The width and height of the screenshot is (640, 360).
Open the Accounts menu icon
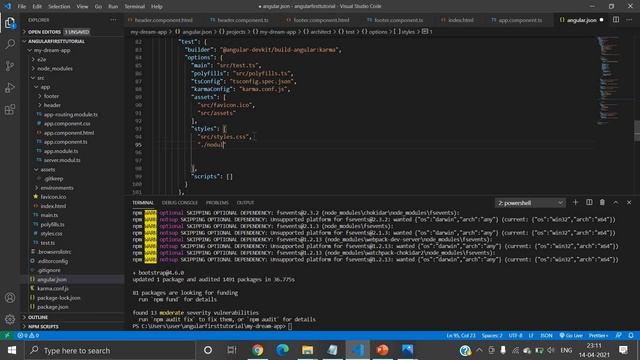[10, 298]
